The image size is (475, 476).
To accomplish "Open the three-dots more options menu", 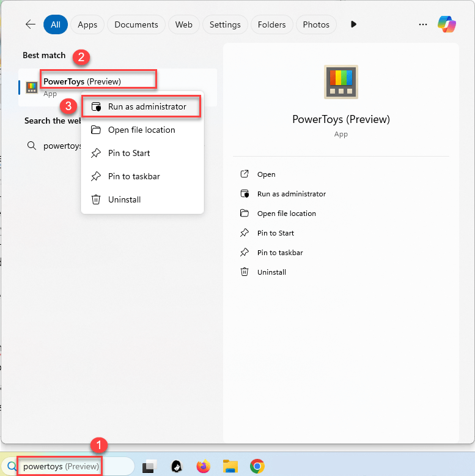I will pyautogui.click(x=423, y=24).
